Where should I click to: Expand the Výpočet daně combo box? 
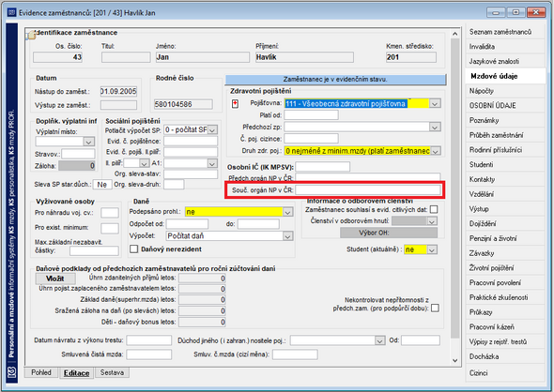288,236
